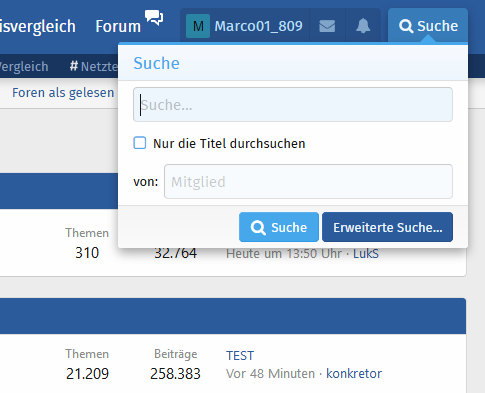Enable Nur die Titel durchsuchen checkbox
This screenshot has height=393, width=485.
[x=140, y=143]
